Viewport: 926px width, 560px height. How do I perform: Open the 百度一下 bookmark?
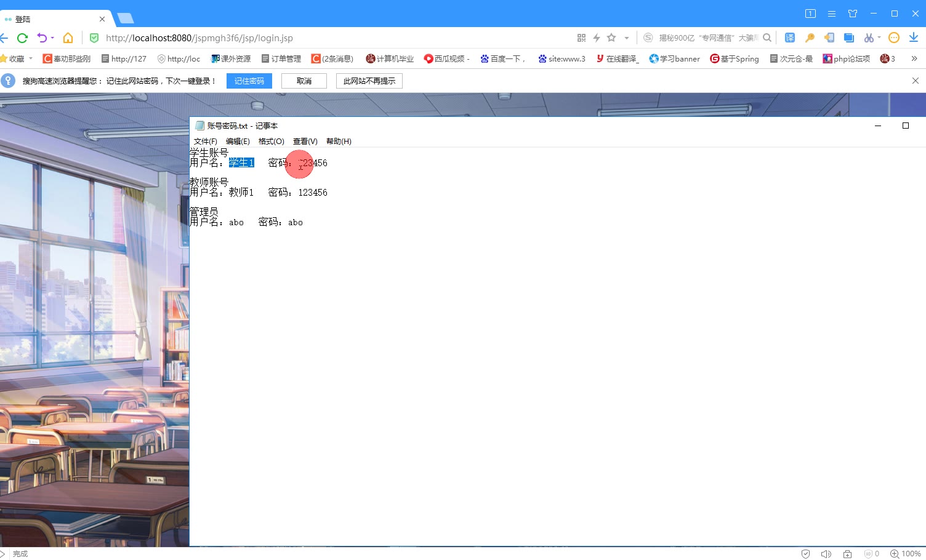point(502,59)
